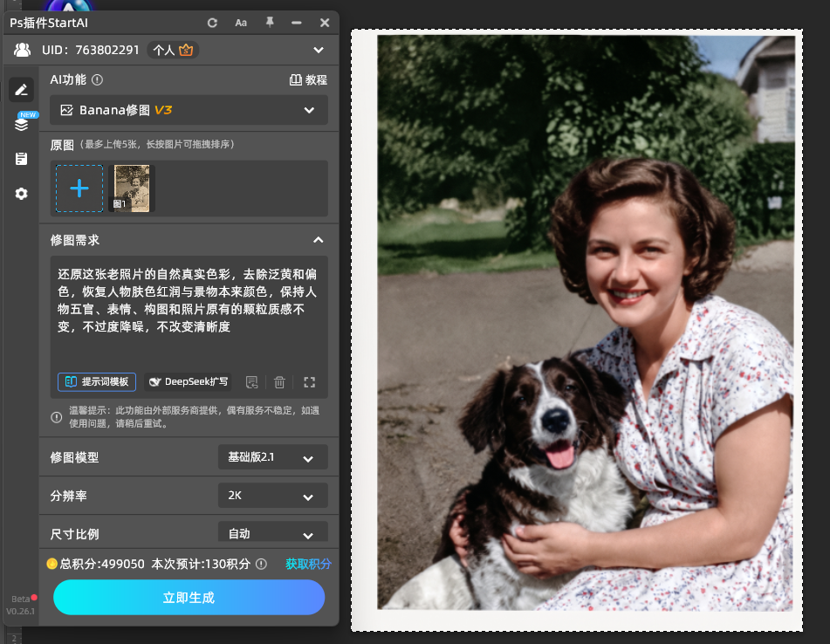Image resolution: width=830 pixels, height=644 pixels.
Task: Open the 修图模型 基础版2.1 dropdown
Action: tap(273, 457)
